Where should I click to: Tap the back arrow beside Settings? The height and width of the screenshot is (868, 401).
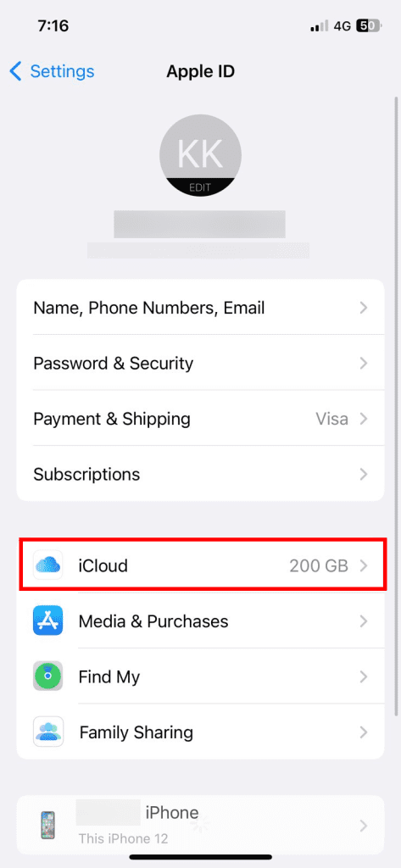(x=15, y=71)
